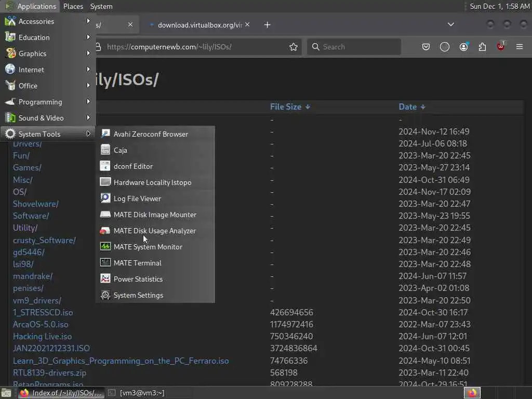Open the Games/ directory link
Image resolution: width=532 pixels, height=399 pixels.
(x=27, y=168)
